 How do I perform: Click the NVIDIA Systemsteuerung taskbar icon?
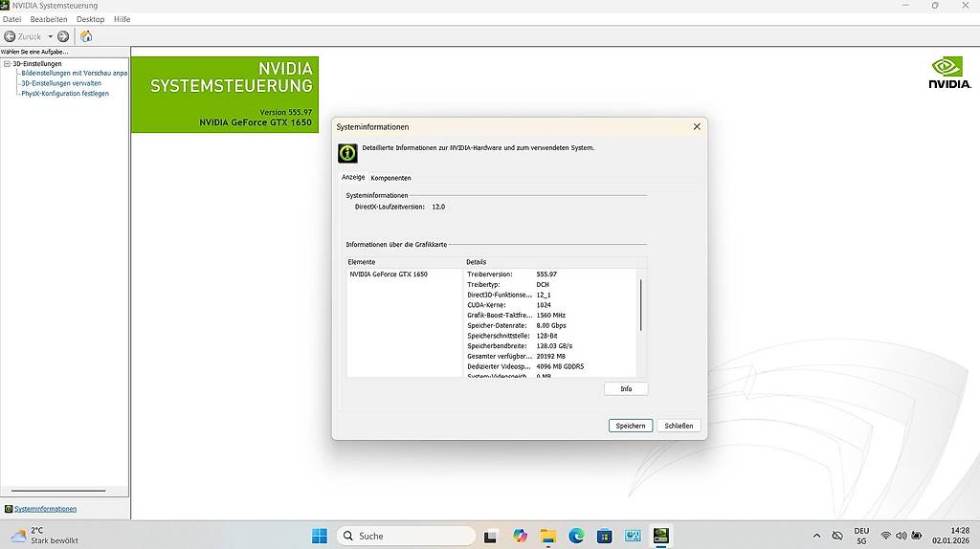point(660,536)
